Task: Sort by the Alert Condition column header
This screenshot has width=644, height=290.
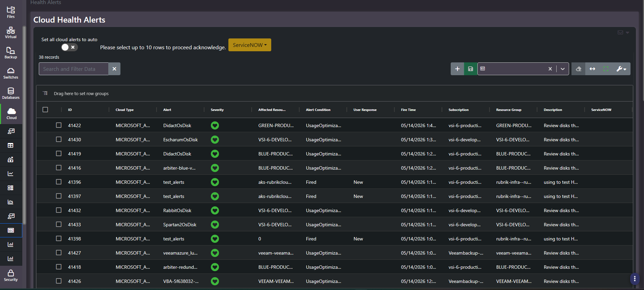Action: pyautogui.click(x=318, y=110)
